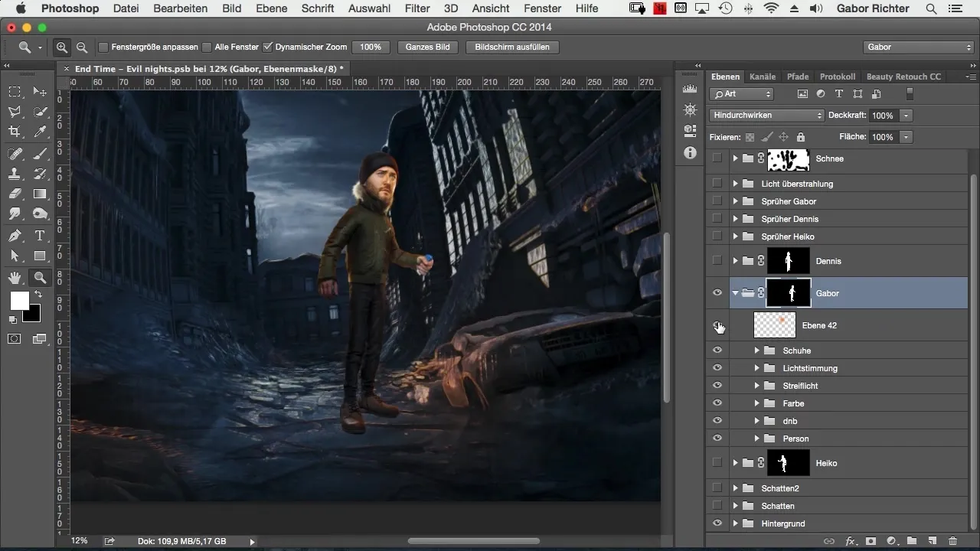Activate the Eraser tool

[15, 194]
